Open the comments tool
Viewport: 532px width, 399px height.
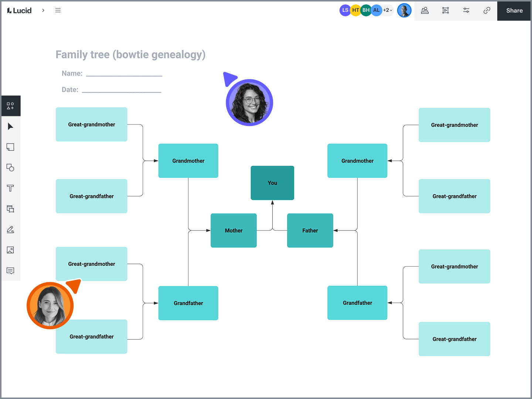(x=10, y=271)
